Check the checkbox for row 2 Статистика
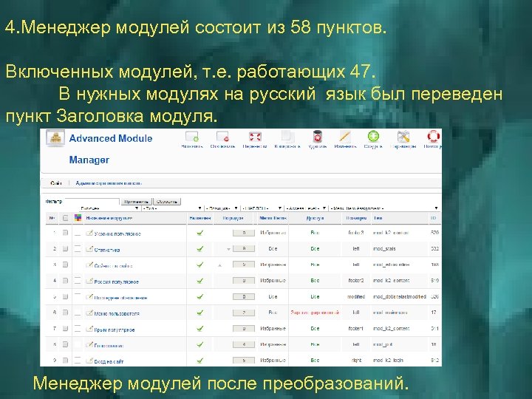This screenshot has height=399, width=532. coord(66,249)
